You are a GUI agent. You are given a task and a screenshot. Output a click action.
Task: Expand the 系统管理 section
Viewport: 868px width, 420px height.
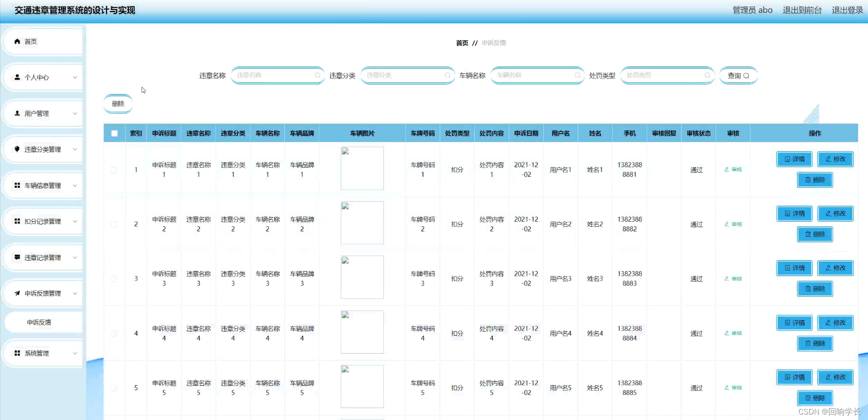pyautogui.click(x=75, y=353)
